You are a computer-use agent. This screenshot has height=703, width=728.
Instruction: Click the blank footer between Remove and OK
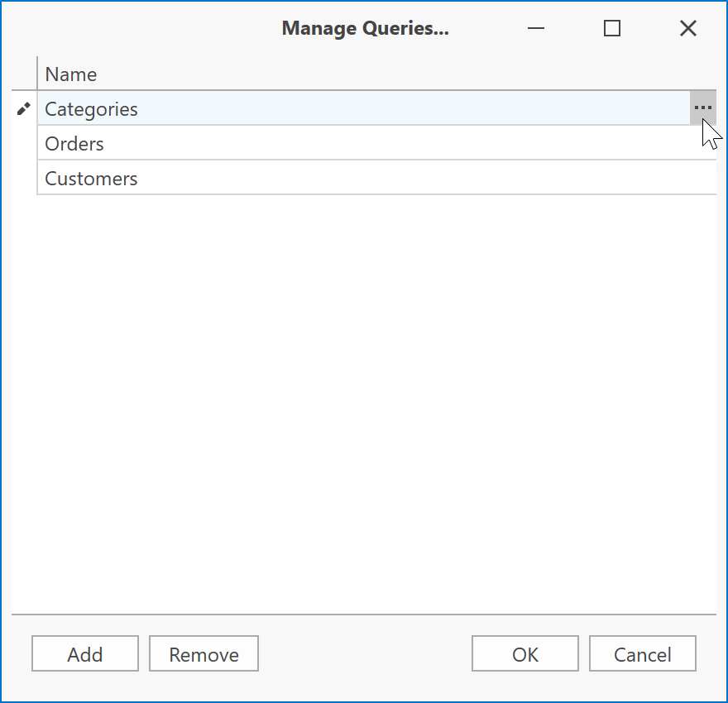(x=364, y=654)
